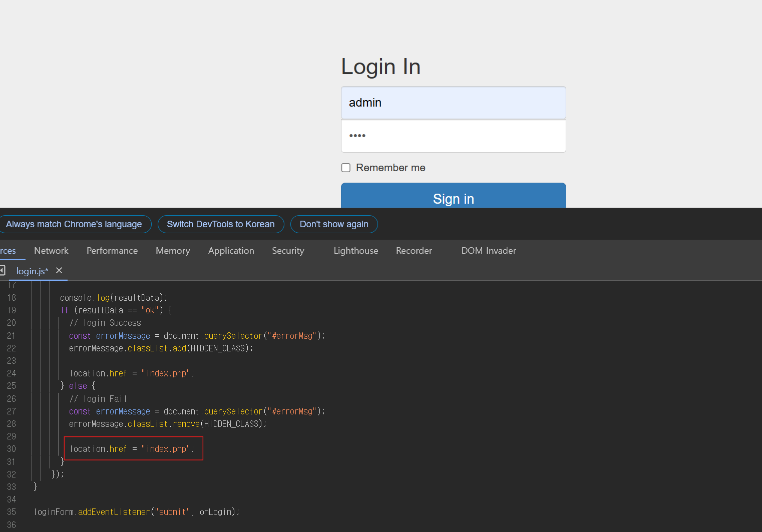Click the blue Sign in button

(x=454, y=196)
